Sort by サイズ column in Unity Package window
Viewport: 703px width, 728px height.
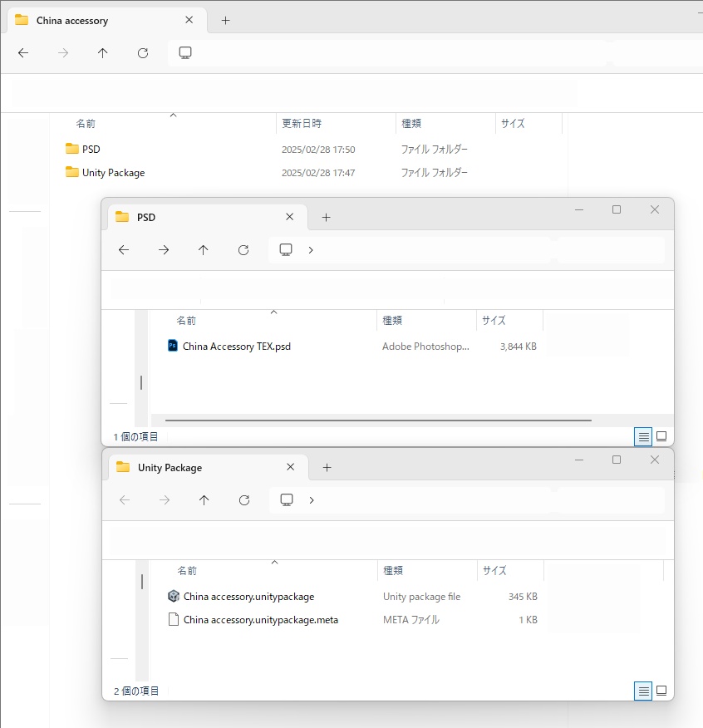tap(494, 571)
